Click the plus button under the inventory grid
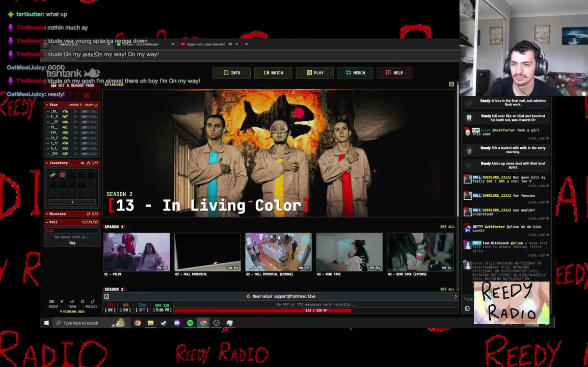 [x=72, y=202]
